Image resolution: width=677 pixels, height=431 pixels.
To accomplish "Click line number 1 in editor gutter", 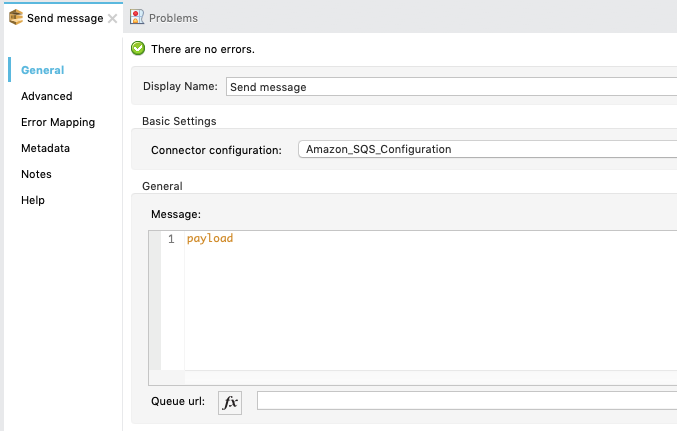I will [x=171, y=239].
